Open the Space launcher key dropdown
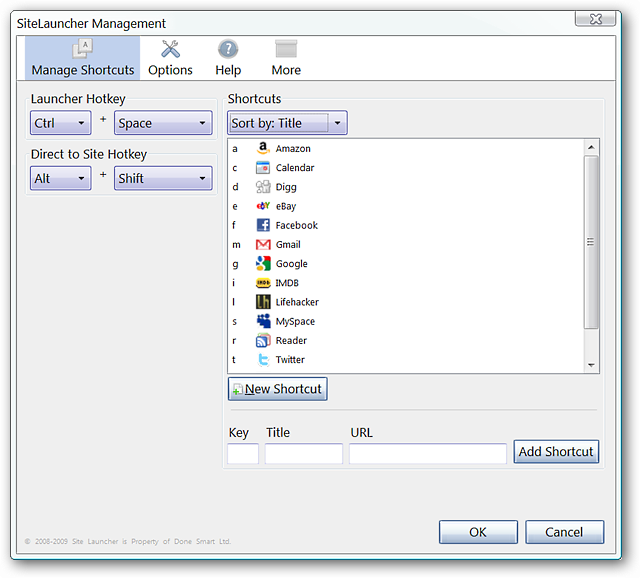The height and width of the screenshot is (578, 640). [163, 122]
